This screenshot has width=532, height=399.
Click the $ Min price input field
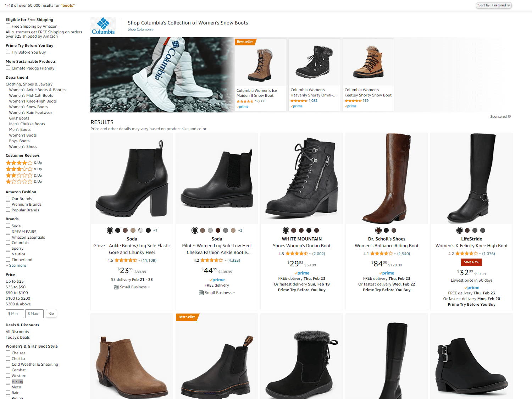coord(15,314)
